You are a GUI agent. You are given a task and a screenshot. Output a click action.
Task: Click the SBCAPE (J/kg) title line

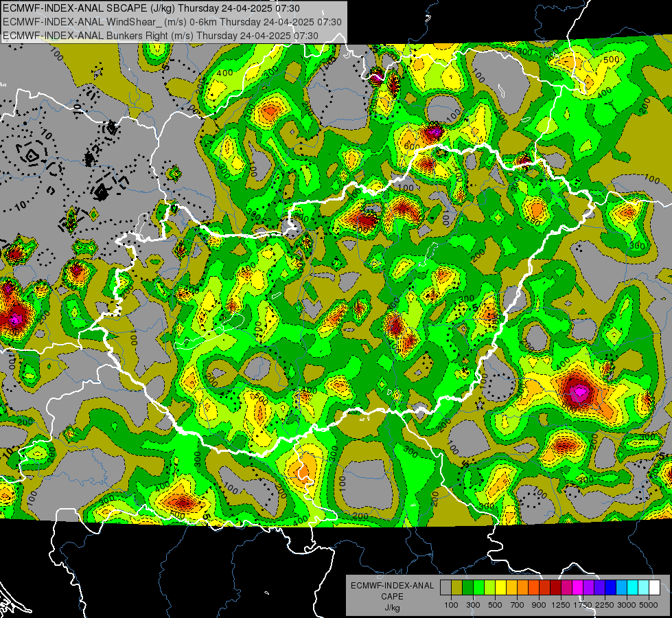point(151,8)
